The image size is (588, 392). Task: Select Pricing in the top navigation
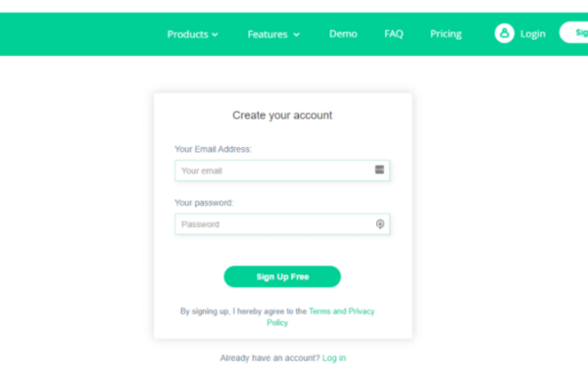[x=446, y=33]
